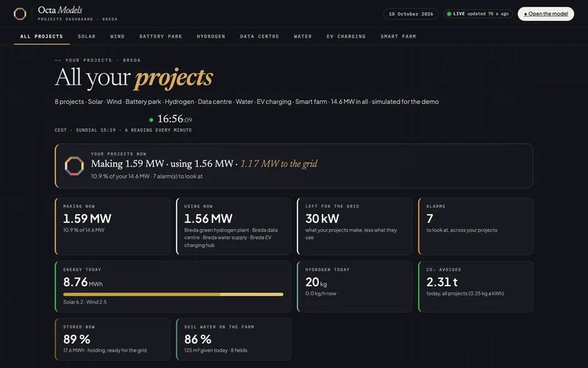Switch to the Wind tab
588x368 pixels.
118,36
